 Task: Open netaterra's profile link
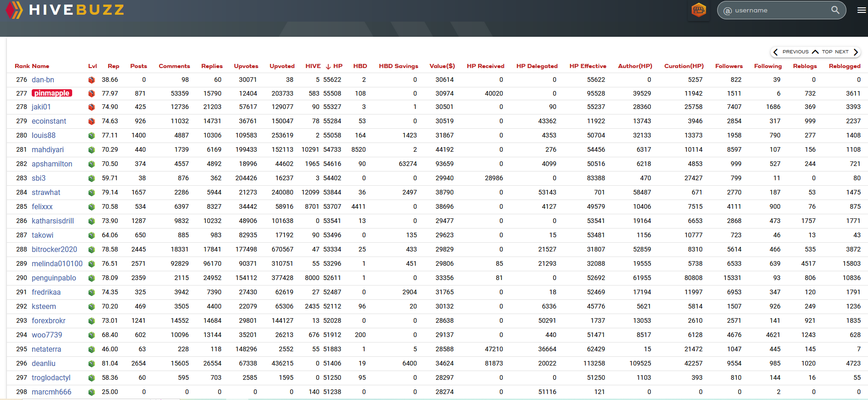[46, 349]
